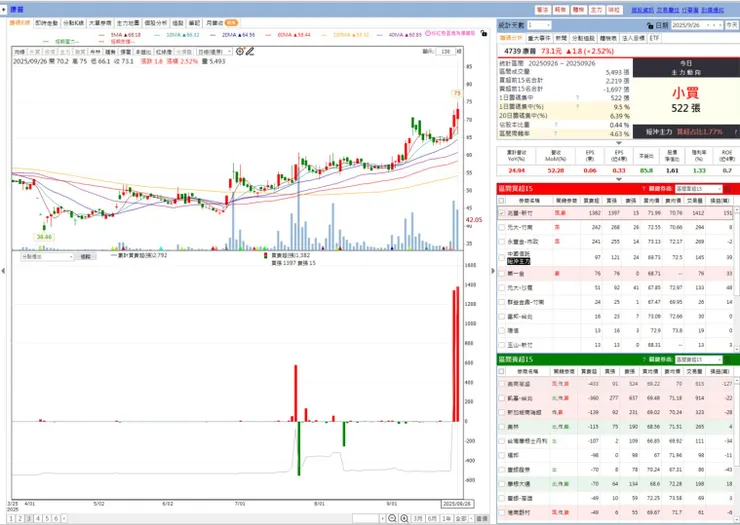Click search input beside zoom icons
740x525 pixels.
(366, 518)
